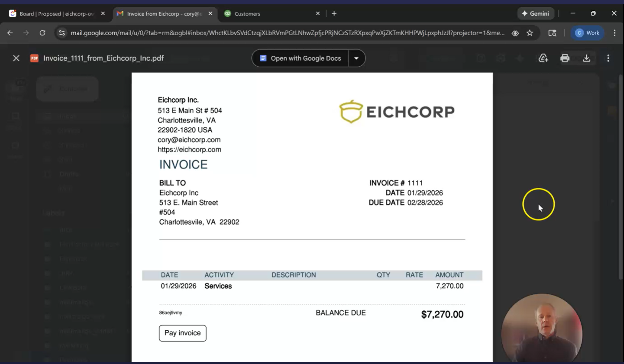This screenshot has height=364, width=624.
Task: Download the invoice PDF
Action: click(586, 58)
